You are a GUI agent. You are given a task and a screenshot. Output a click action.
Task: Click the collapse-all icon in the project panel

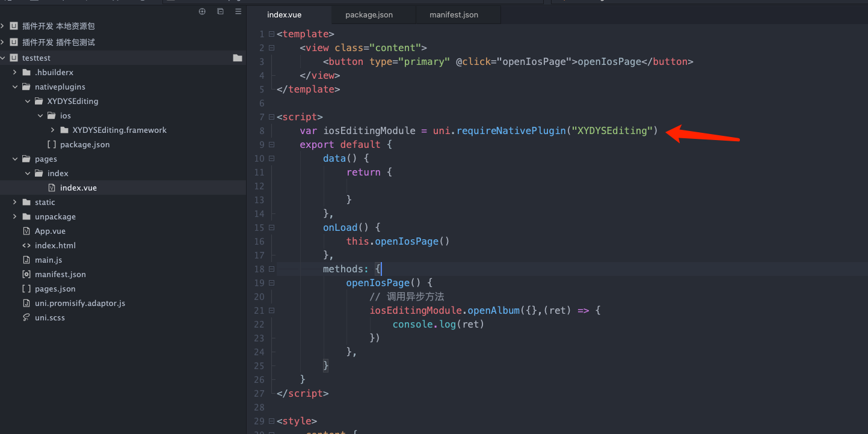[x=220, y=11]
